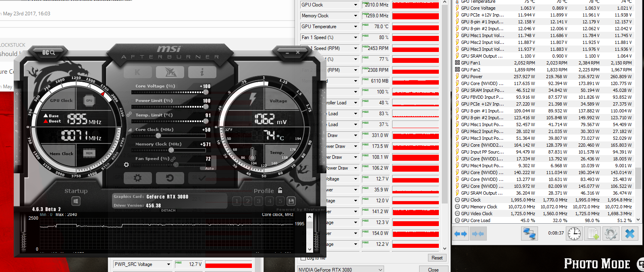Click the GPU chip icon in gauge
Screen dimensions: 644x272
(89, 100)
